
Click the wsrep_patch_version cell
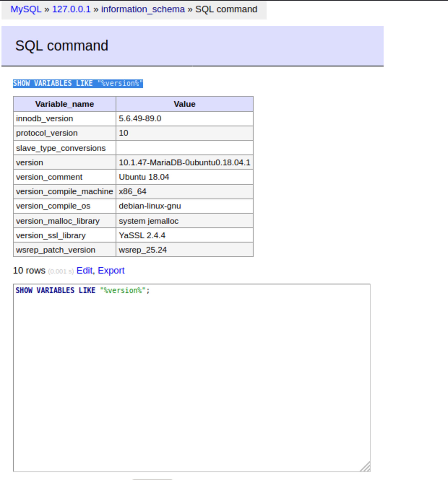(56, 250)
